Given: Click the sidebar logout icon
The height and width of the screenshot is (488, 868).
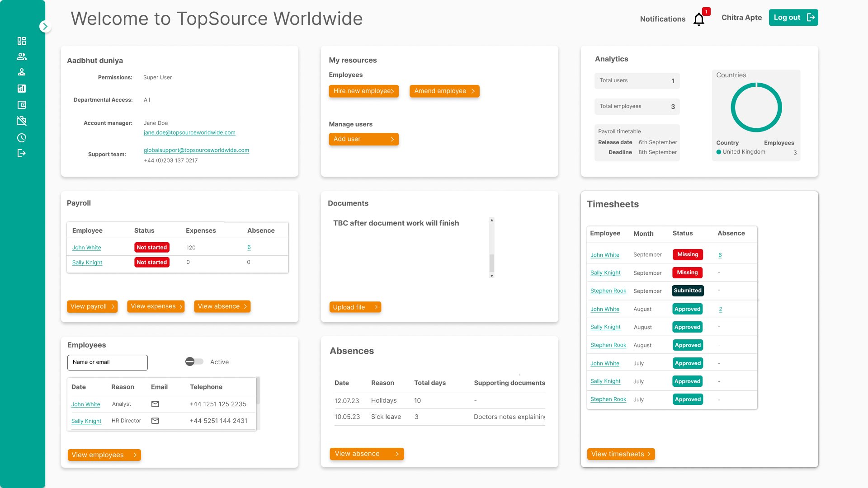Looking at the screenshot, I should tap(22, 153).
